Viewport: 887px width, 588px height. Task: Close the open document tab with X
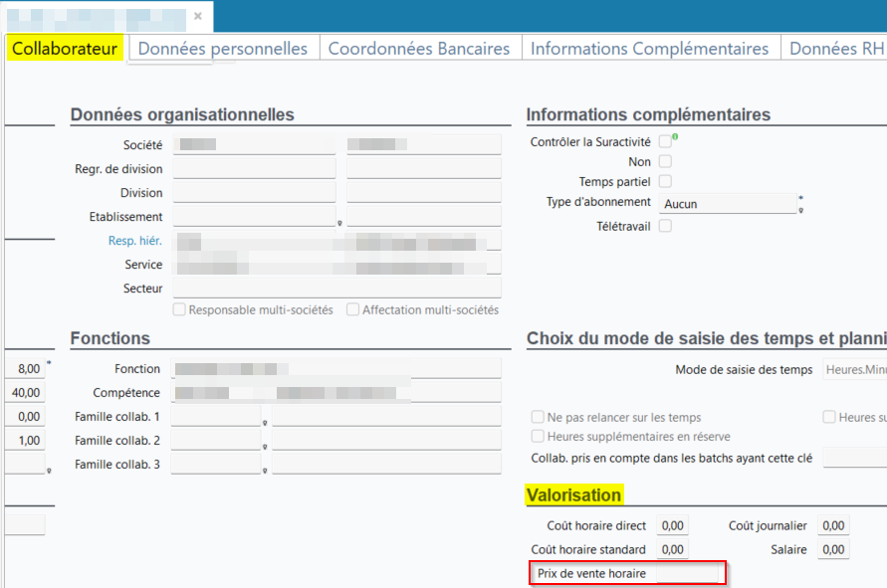pos(198,16)
